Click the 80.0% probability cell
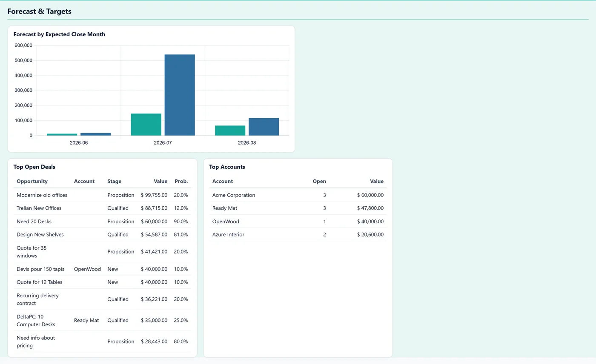 point(181,342)
